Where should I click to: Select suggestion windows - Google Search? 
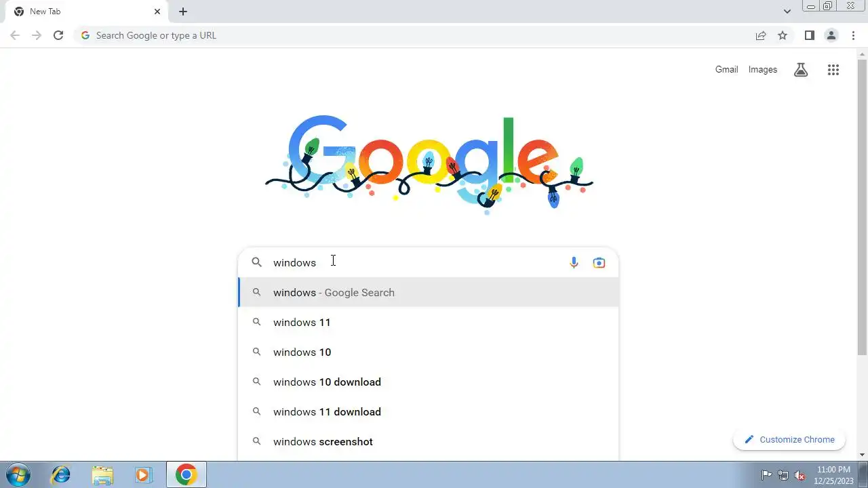428,292
